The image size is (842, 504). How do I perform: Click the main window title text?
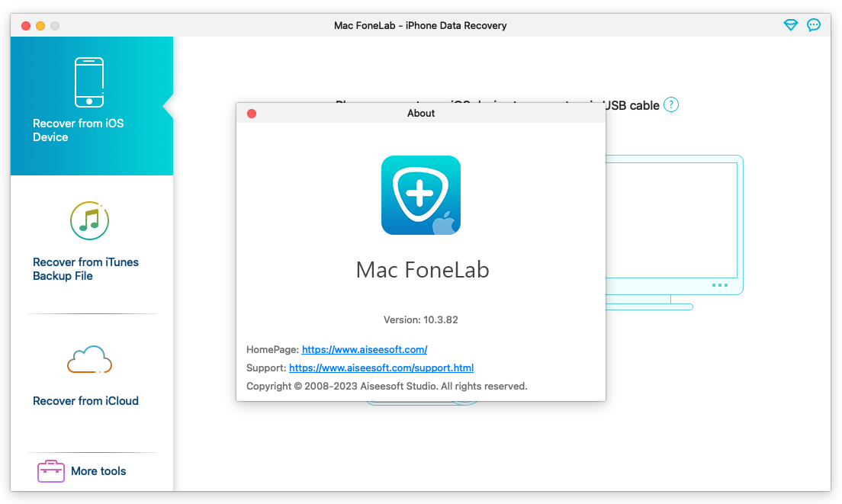pos(420,25)
